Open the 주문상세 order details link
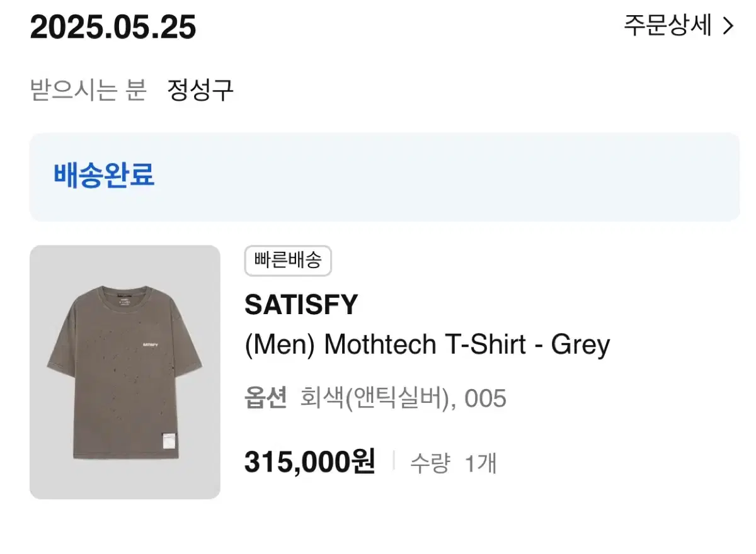 (668, 26)
